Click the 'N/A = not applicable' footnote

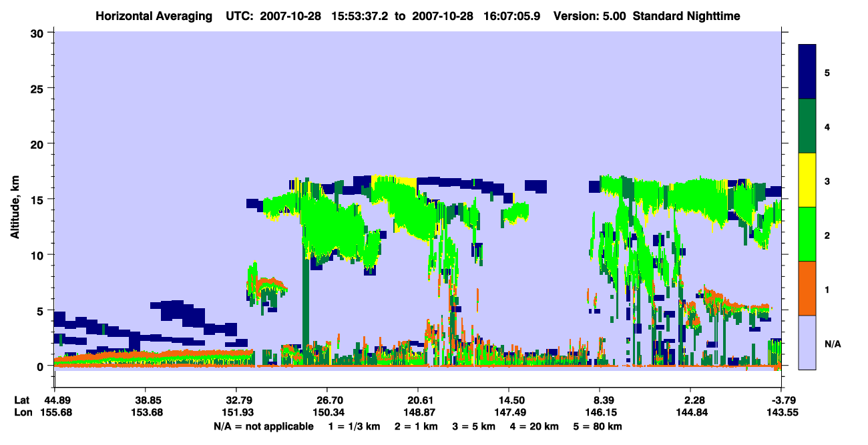(x=263, y=426)
